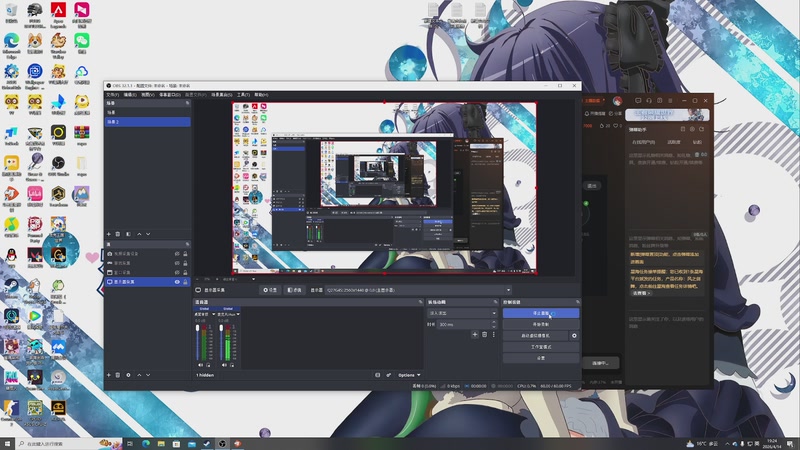Click the start recording button in Controls
Viewport: 800px width, 450px height.
pyautogui.click(x=541, y=324)
